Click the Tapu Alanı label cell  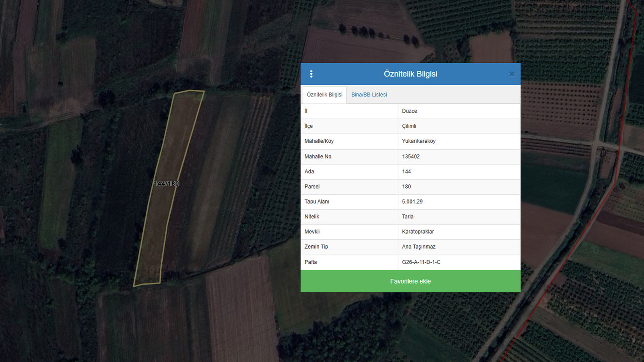pyautogui.click(x=317, y=202)
